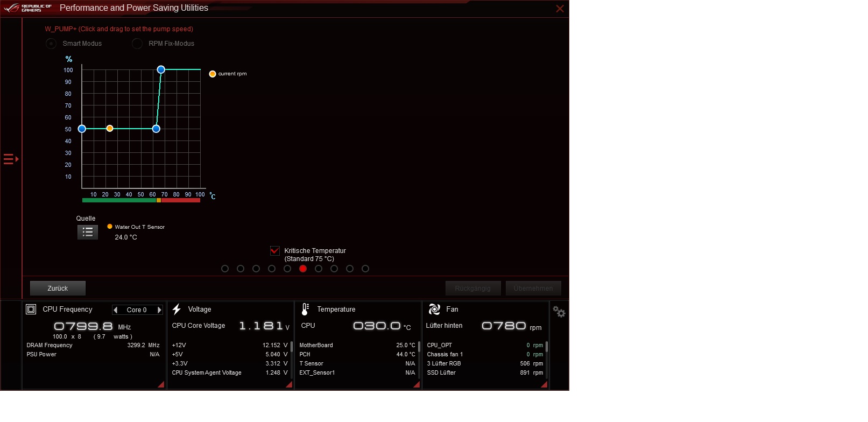Go to the ninth fan page dot

point(350,269)
